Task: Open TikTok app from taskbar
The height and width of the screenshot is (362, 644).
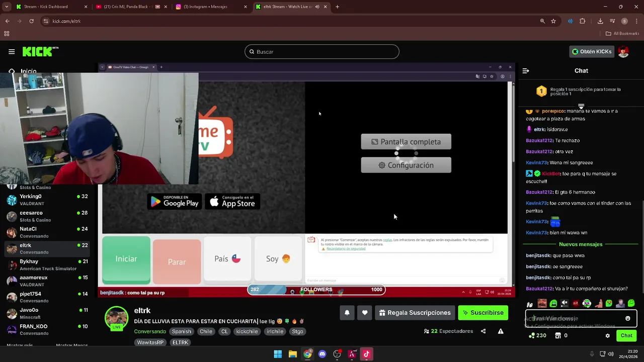Action: (x=366, y=354)
